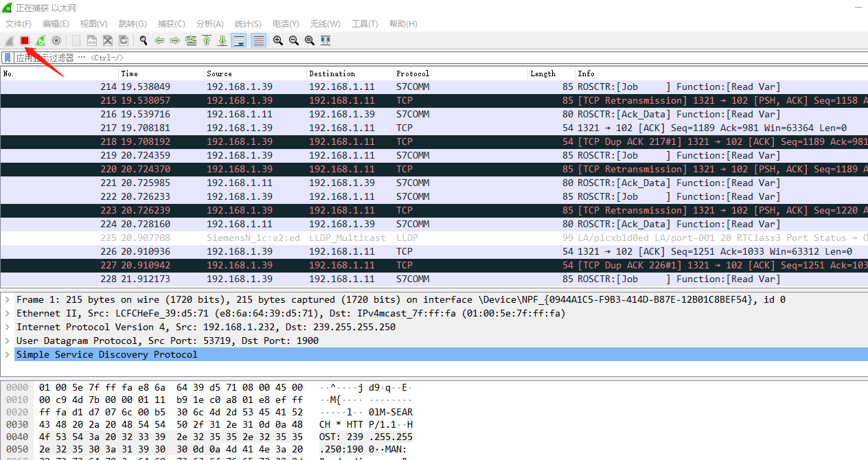Toggle auto-scroll during live capture
The image size is (868, 460).
[x=239, y=41]
